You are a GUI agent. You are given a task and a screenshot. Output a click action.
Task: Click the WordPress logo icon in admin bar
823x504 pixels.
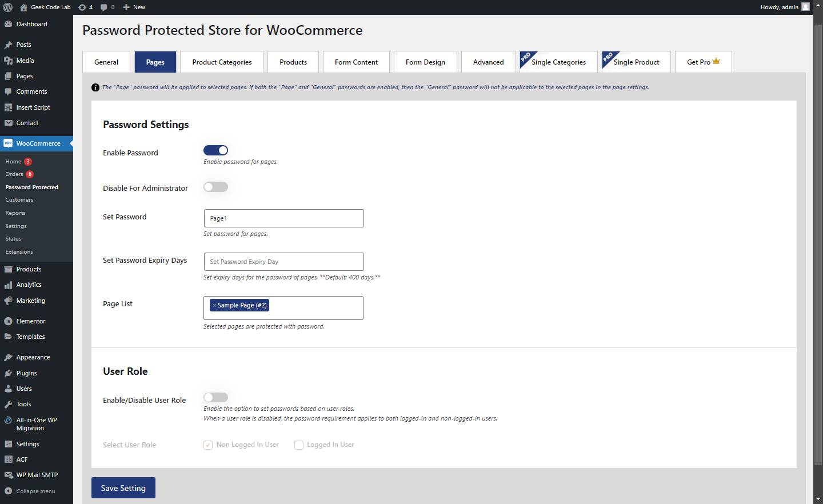point(8,7)
